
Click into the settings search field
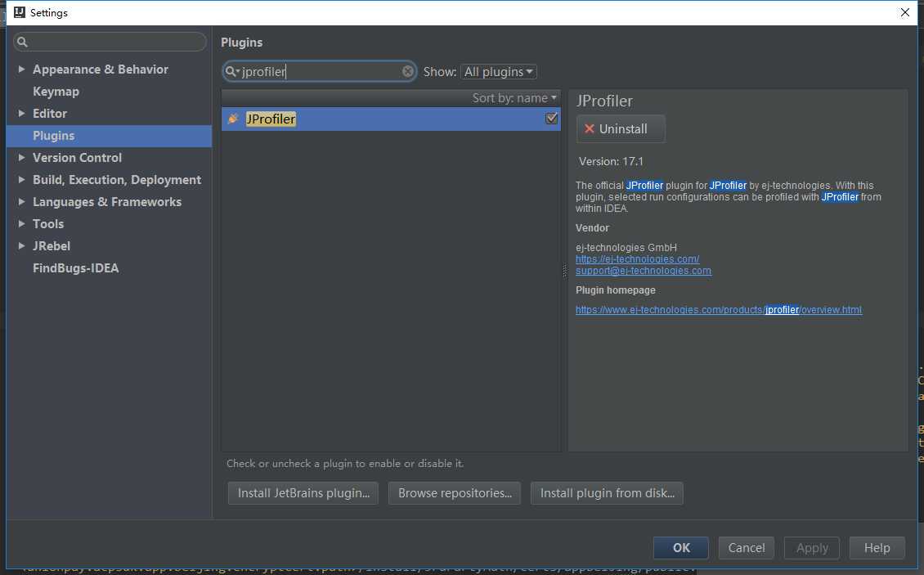pyautogui.click(x=110, y=42)
